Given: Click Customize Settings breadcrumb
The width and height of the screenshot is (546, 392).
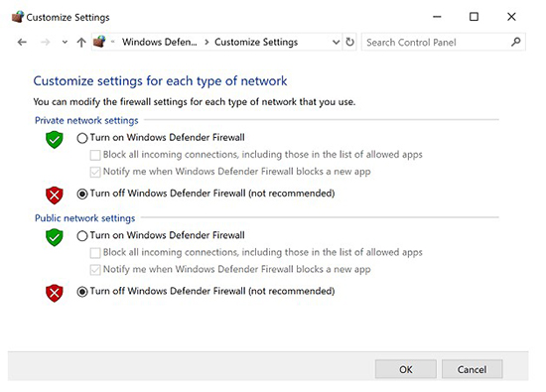Looking at the screenshot, I should coord(256,42).
